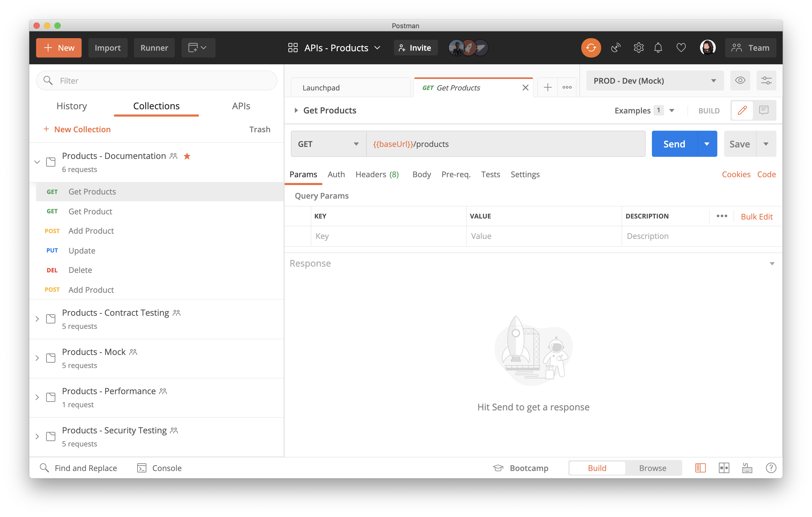Open the Pre-req. tab
This screenshot has width=812, height=517.
click(455, 174)
